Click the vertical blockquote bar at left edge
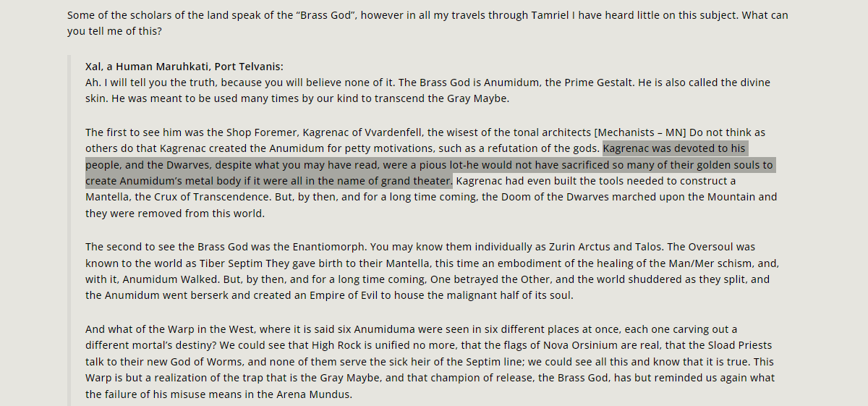Image resolution: width=868 pixels, height=406 pixels. 69,230
